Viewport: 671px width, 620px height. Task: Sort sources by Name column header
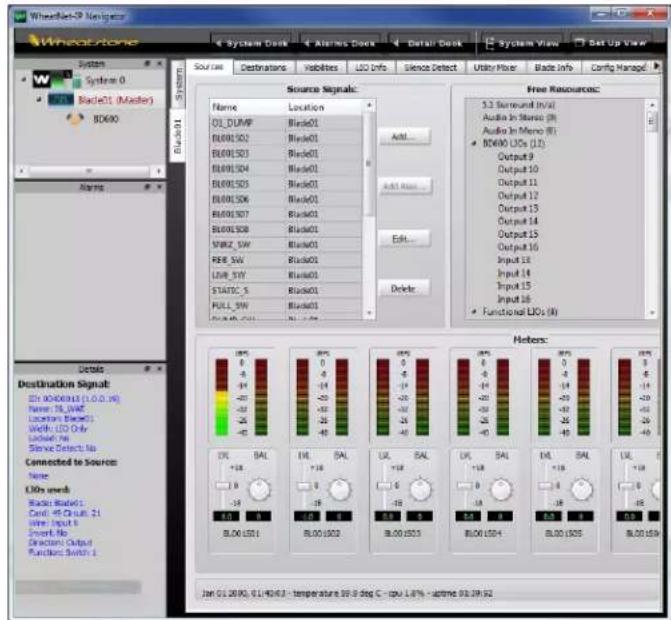(248, 107)
